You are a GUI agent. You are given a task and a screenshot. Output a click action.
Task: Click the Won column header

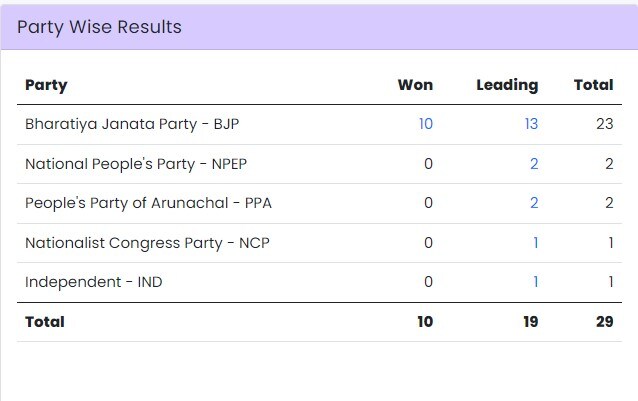415,85
